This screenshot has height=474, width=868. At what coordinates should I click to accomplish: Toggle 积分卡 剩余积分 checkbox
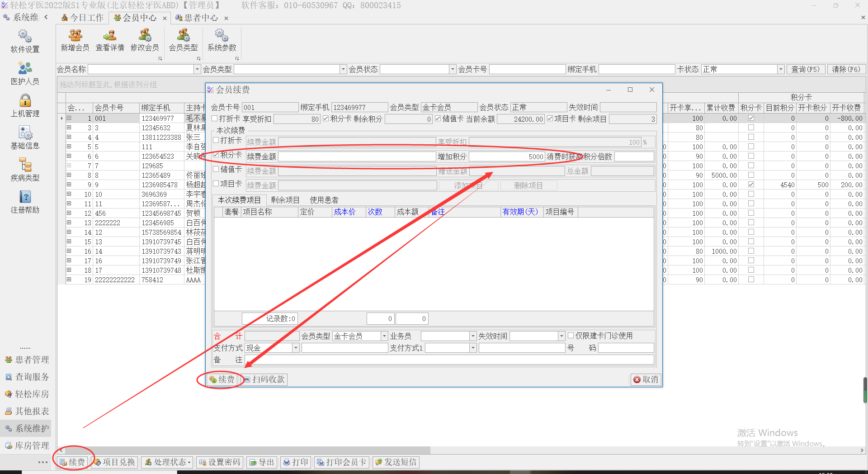(x=326, y=118)
